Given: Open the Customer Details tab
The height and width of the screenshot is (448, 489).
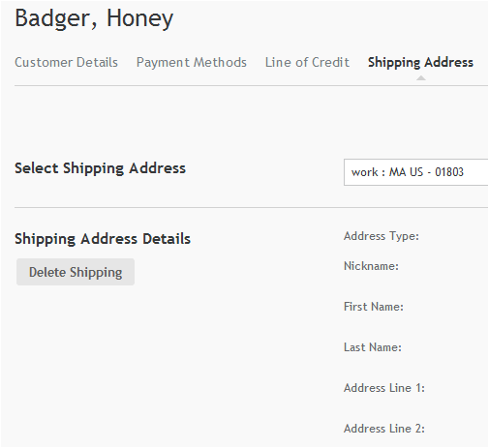Looking at the screenshot, I should pyautogui.click(x=66, y=62).
